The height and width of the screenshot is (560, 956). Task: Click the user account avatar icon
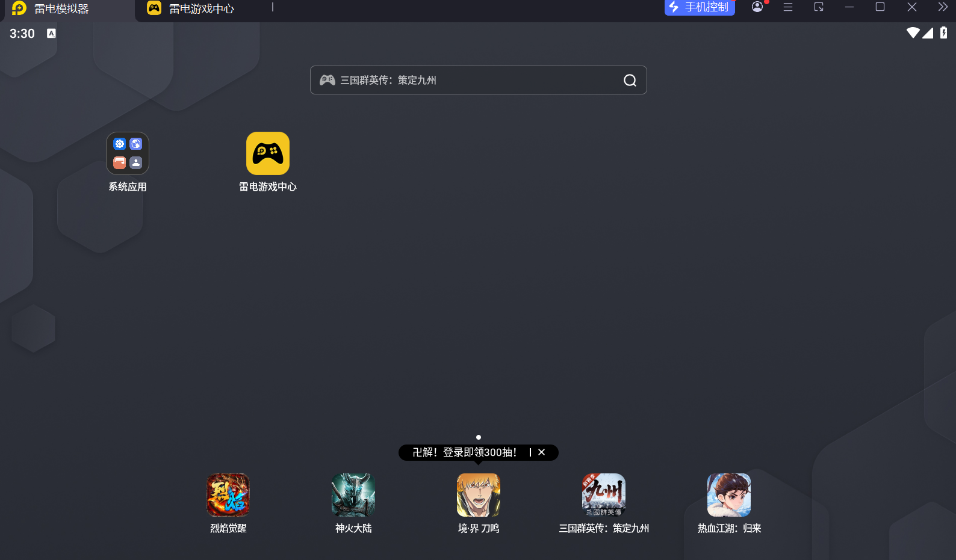coord(757,7)
